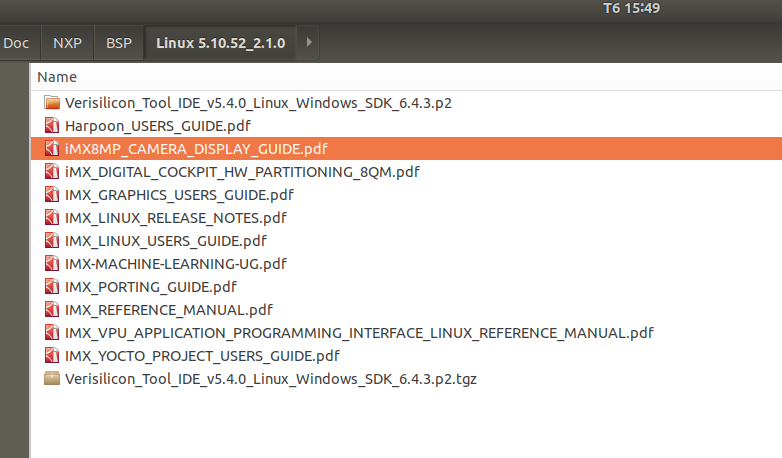
Task: Select the Linux 5.10.52_2.1.0 path segment
Action: click(x=220, y=43)
